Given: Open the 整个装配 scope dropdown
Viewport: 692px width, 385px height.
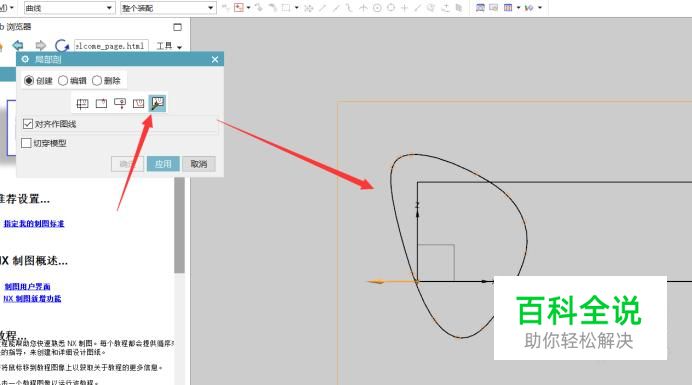Looking at the screenshot, I should pos(168,8).
